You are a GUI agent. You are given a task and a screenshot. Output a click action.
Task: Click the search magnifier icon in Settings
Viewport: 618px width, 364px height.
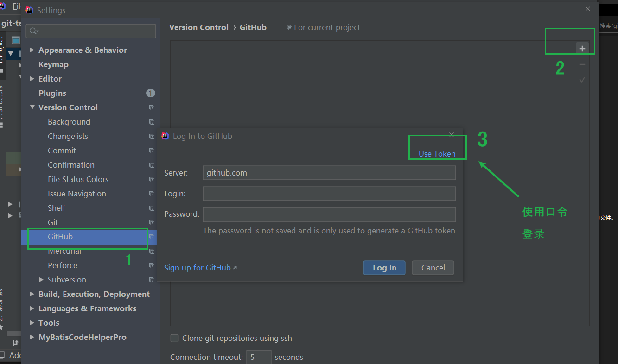pyautogui.click(x=34, y=31)
